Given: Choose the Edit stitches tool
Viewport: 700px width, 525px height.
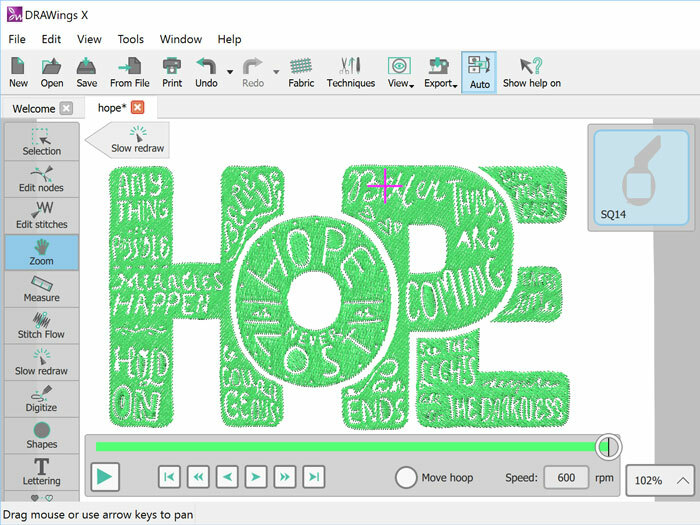Looking at the screenshot, I should pyautogui.click(x=42, y=216).
